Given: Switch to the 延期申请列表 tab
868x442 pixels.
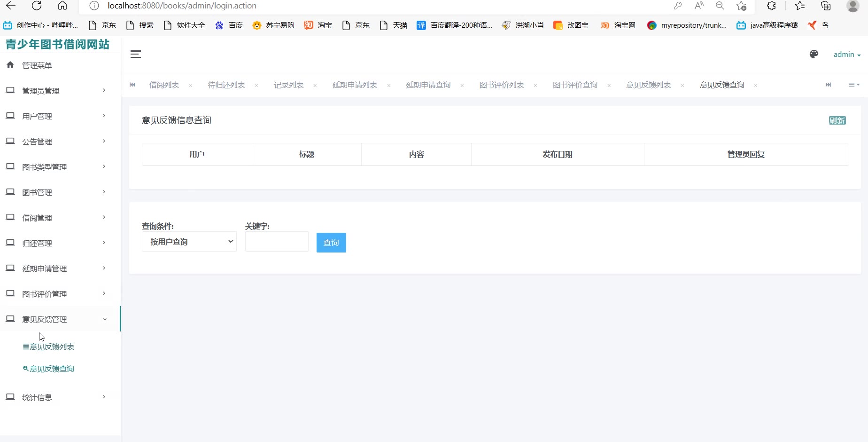Looking at the screenshot, I should [x=355, y=85].
